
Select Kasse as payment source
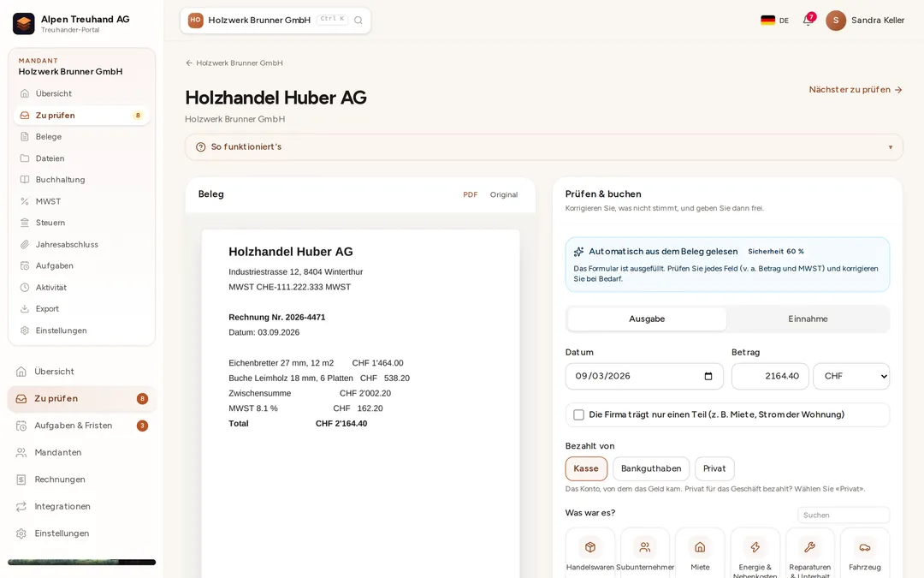[x=586, y=468]
